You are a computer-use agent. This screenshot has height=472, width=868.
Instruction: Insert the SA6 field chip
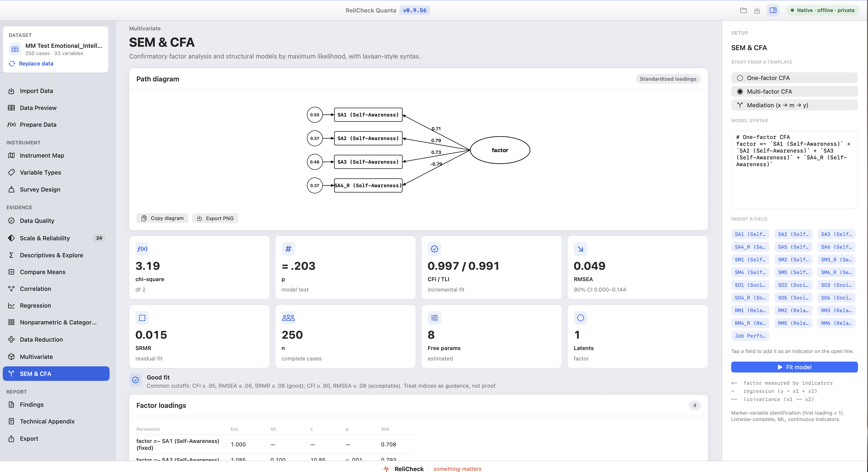836,247
